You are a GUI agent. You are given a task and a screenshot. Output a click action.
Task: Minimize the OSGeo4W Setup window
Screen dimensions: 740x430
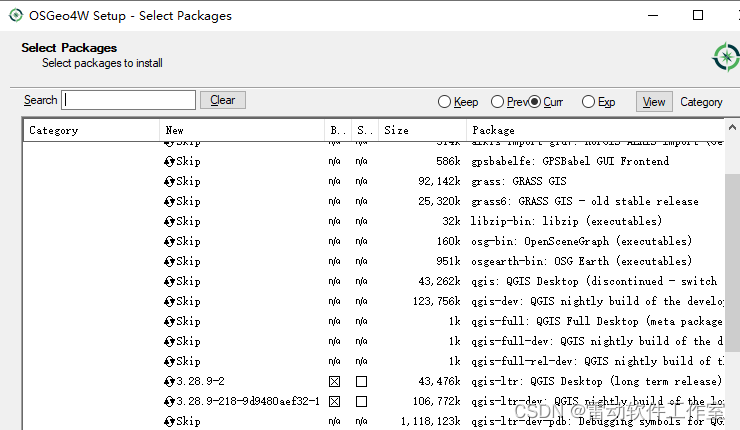[653, 16]
